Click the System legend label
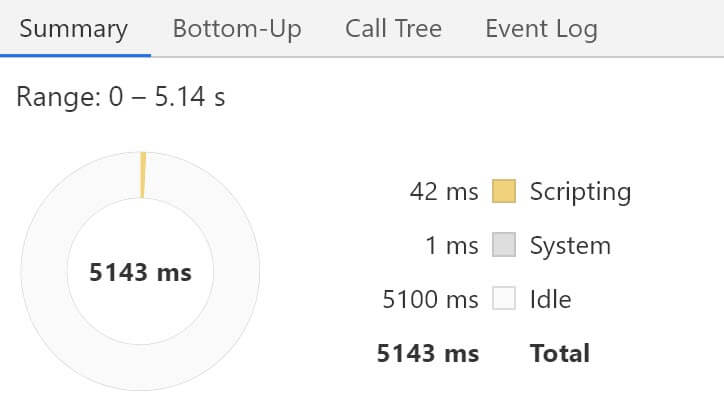The width and height of the screenshot is (724, 416). tap(570, 245)
